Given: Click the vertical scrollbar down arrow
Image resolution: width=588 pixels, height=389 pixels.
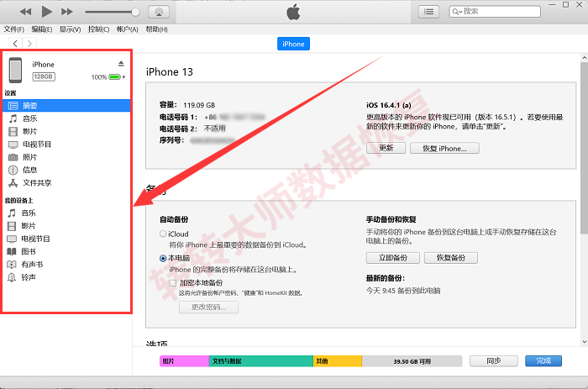Looking at the screenshot, I should pos(585,342).
